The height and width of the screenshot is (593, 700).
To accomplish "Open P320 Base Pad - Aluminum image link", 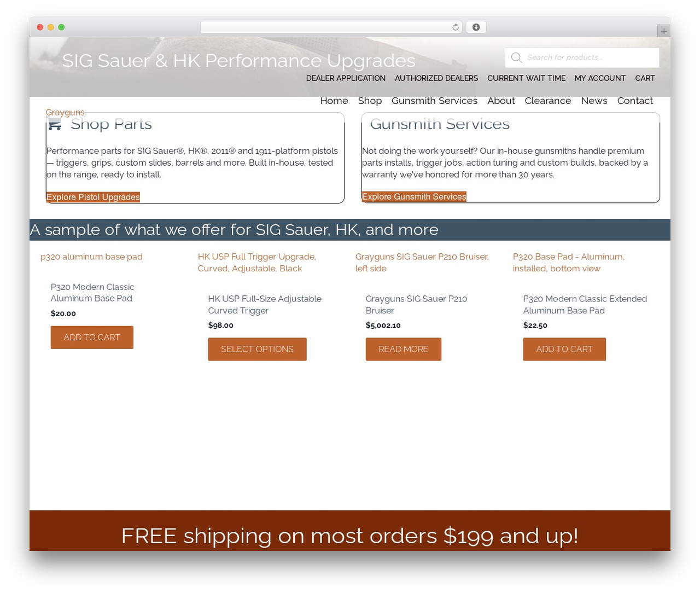I will pyautogui.click(x=569, y=263).
